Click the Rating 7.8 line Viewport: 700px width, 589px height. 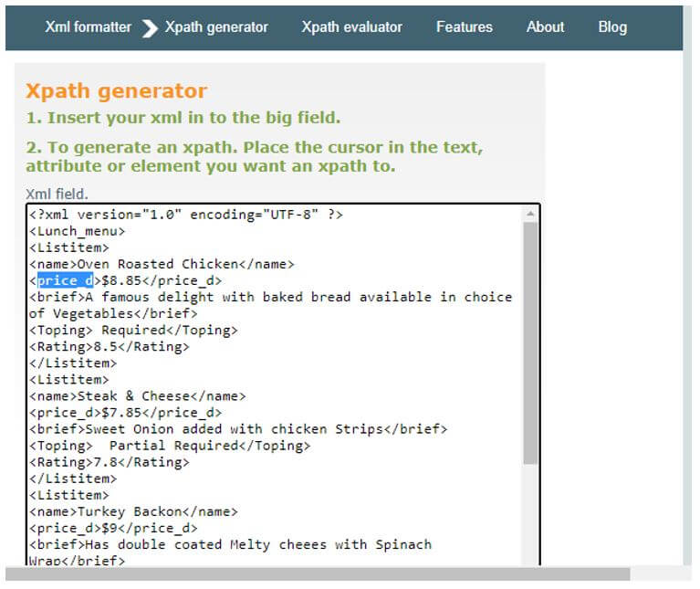pyautogui.click(x=109, y=463)
